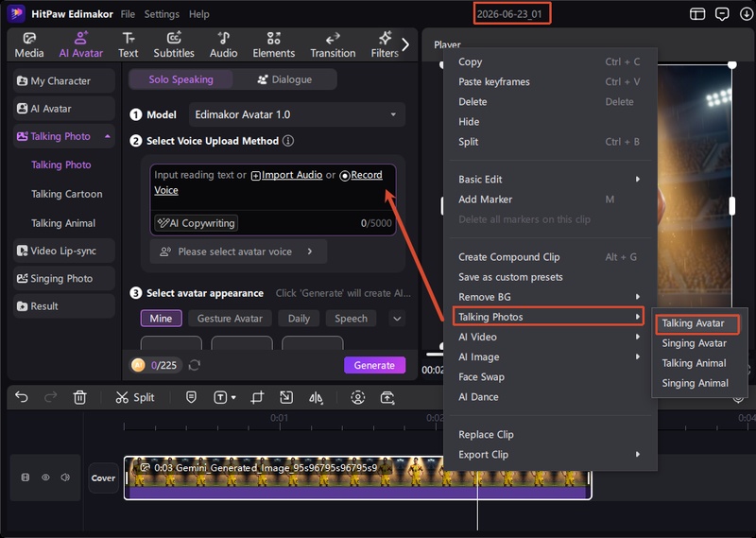Open Talking Cartoon in sidebar
The image size is (756, 538).
(66, 194)
